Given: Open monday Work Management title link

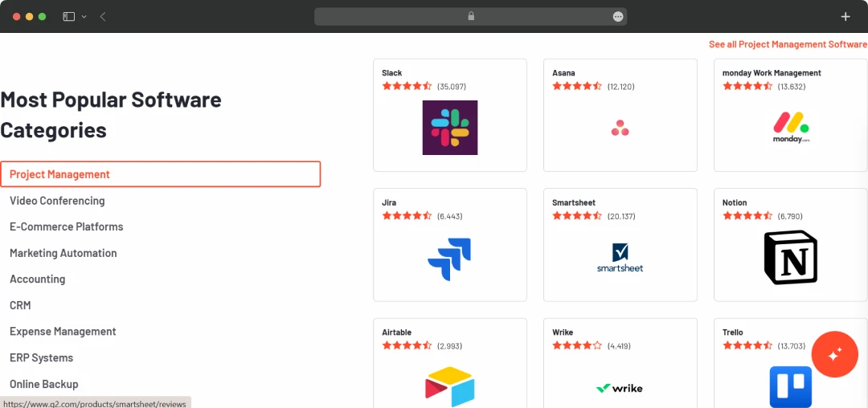Looking at the screenshot, I should point(772,73).
